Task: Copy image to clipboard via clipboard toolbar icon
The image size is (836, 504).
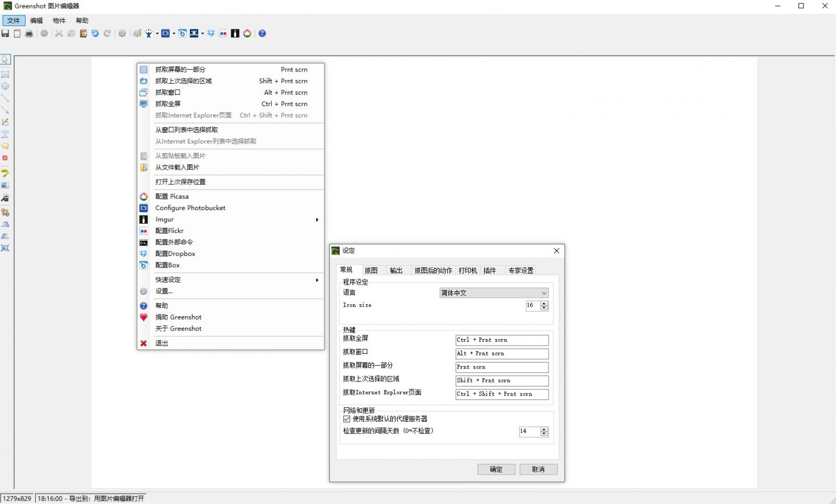Action: pyautogui.click(x=17, y=34)
